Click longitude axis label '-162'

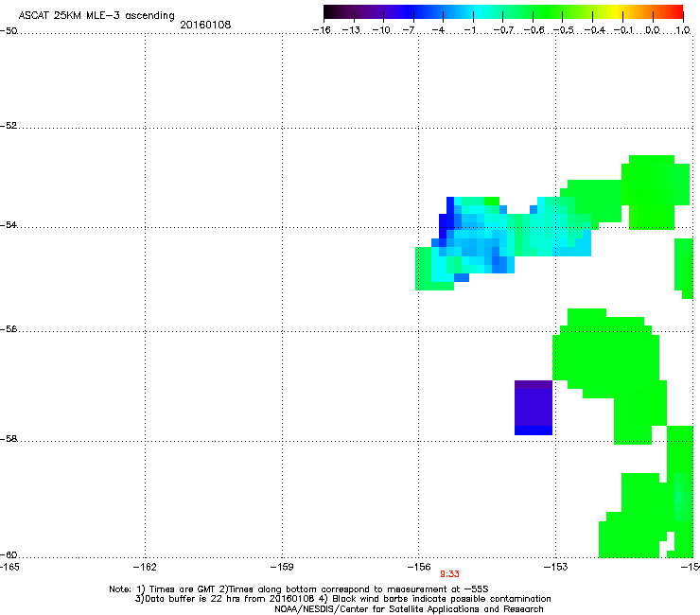coord(145,567)
